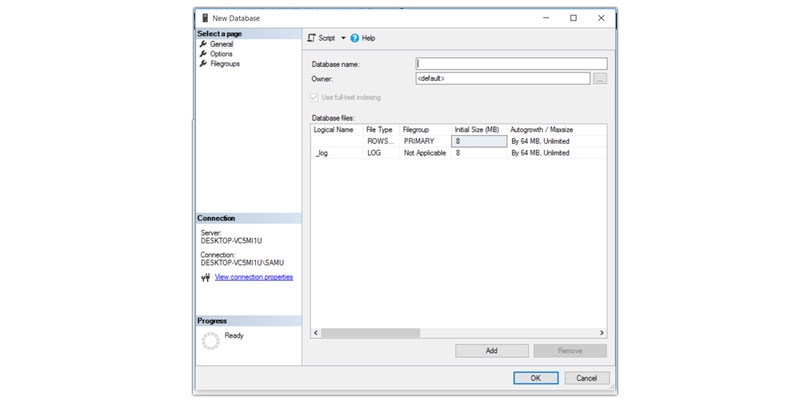This screenshot has height=400, width=800.
Task: Select the Autogrowth / Maxsize column header
Action: coord(557,130)
